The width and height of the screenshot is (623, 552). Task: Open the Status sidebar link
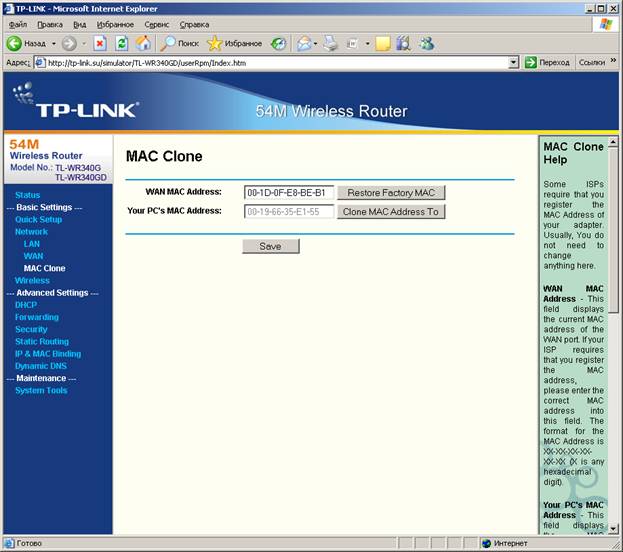tap(27, 195)
